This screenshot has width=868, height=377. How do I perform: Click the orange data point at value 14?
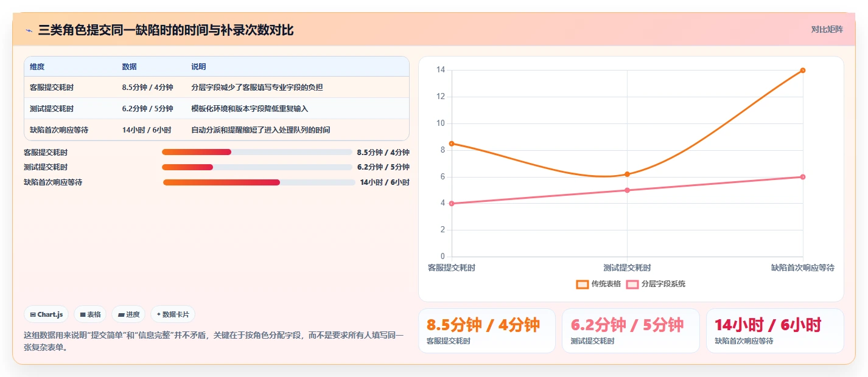(x=803, y=71)
